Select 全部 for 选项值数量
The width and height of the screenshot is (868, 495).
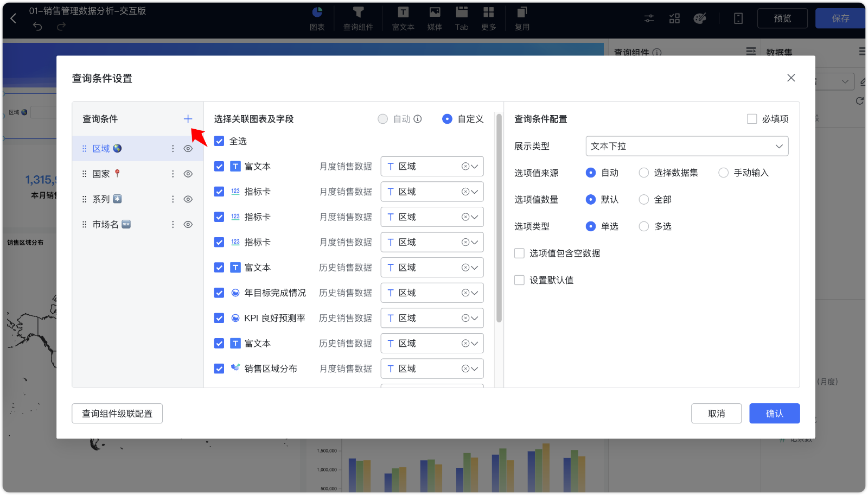[x=644, y=200]
